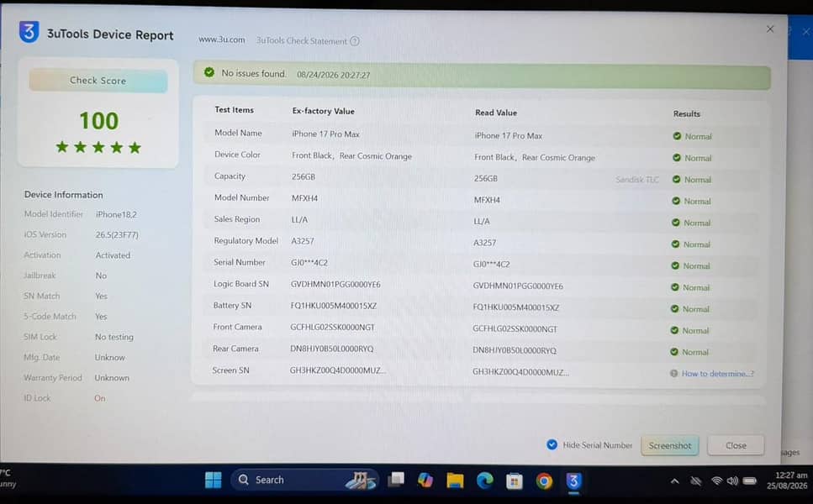Click the report timestamp 08/24/2026 20:27:27
Screen dimensions: 813x504
[x=334, y=75]
